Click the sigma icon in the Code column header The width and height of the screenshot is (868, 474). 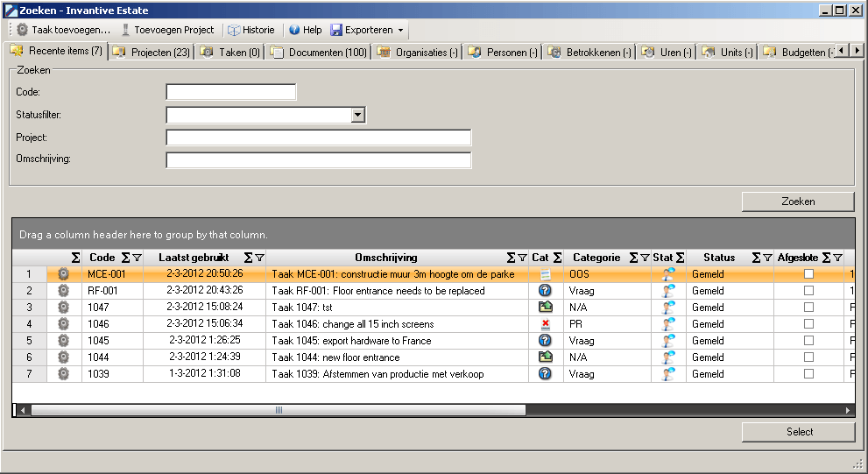125,258
